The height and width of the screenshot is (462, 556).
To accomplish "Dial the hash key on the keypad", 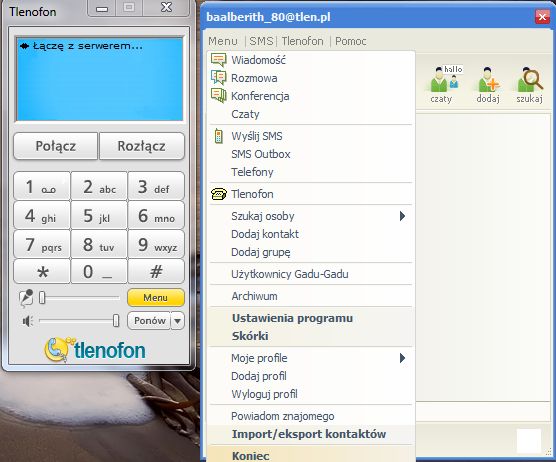I will (x=156, y=272).
